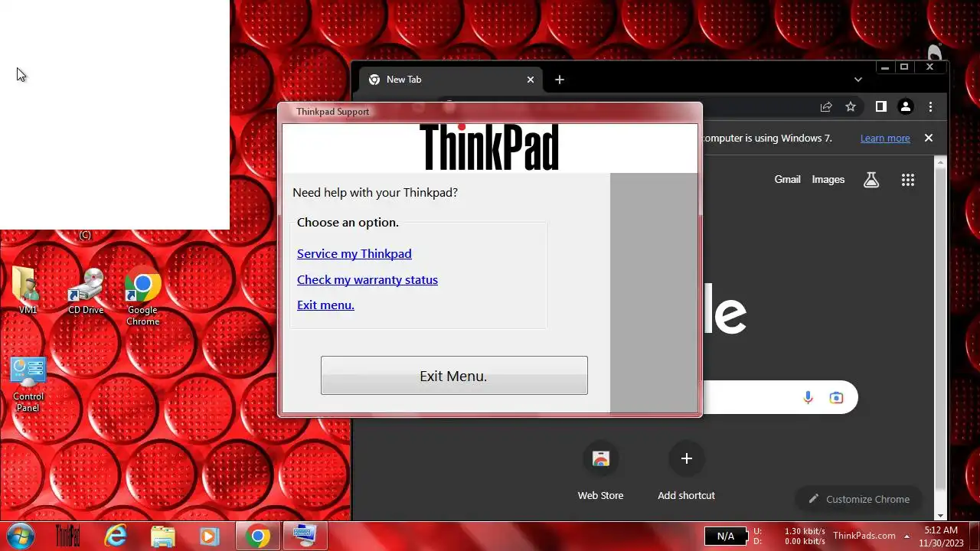Maximize the Chrome window

click(904, 67)
